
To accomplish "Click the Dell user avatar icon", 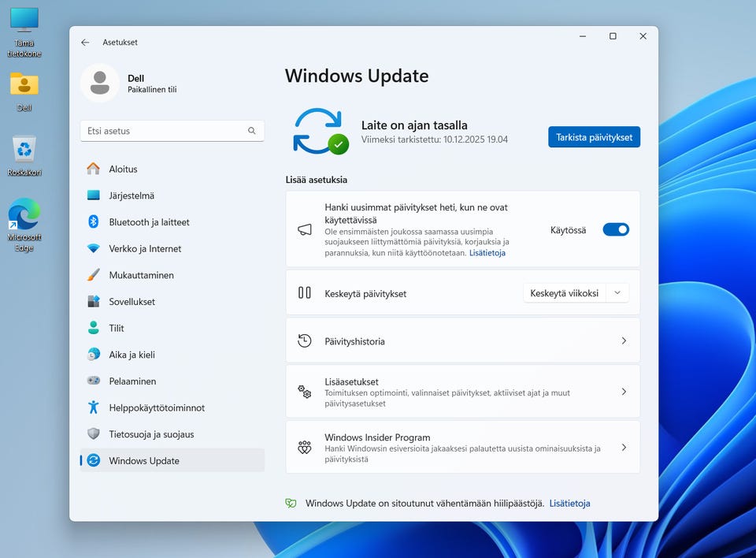I will pyautogui.click(x=100, y=83).
